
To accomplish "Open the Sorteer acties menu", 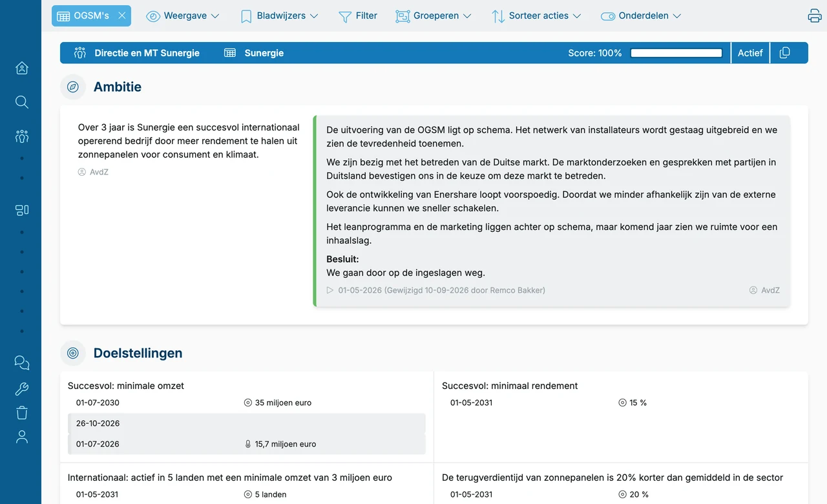I will click(536, 16).
